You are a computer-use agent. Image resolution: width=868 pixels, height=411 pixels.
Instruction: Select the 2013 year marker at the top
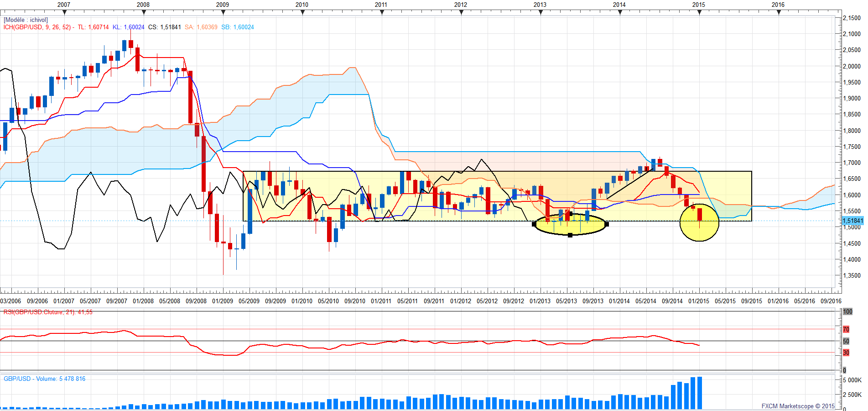[540, 5]
